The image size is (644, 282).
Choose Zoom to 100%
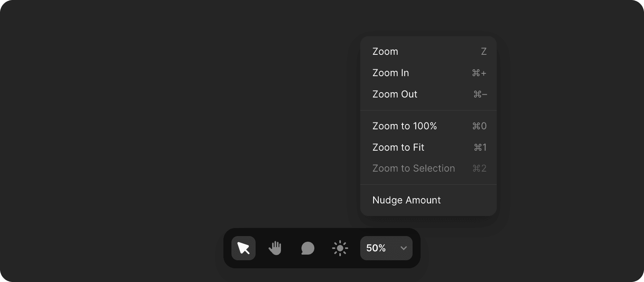(x=405, y=126)
